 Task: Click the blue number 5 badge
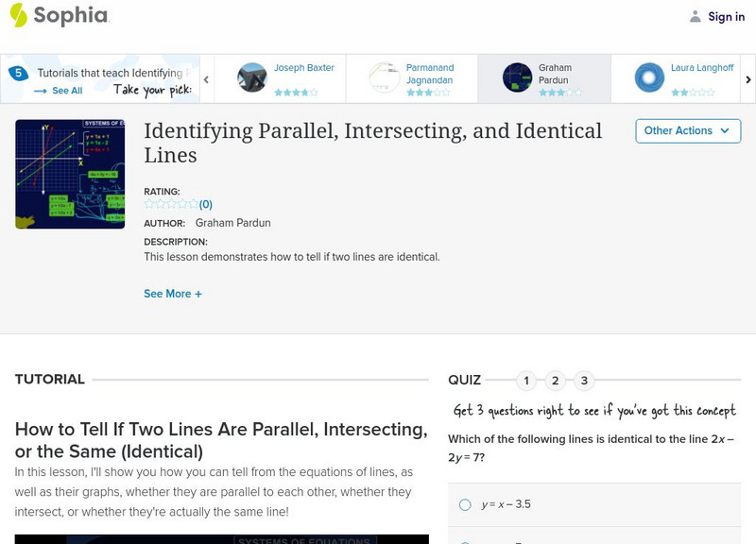pyautogui.click(x=18, y=74)
